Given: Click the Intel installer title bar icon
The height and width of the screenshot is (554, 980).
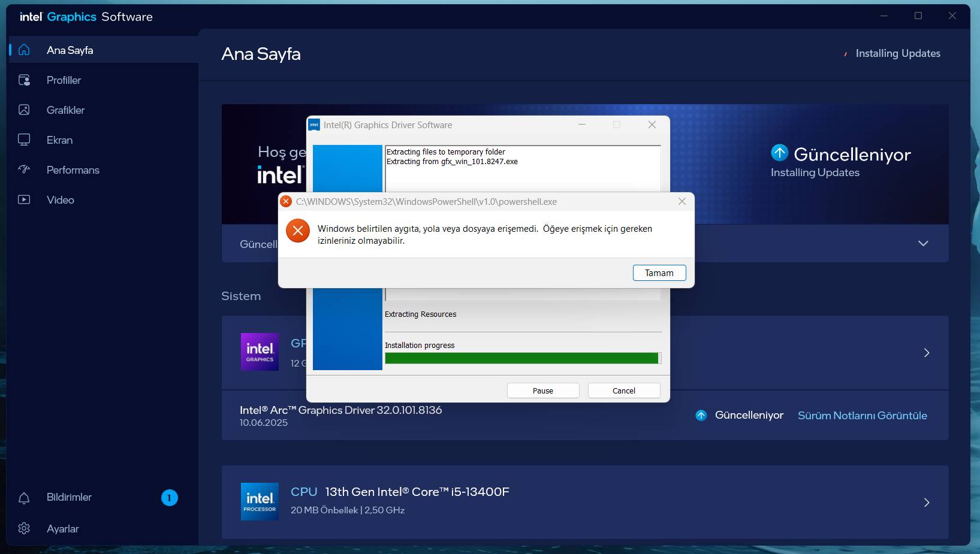Looking at the screenshot, I should coord(314,125).
